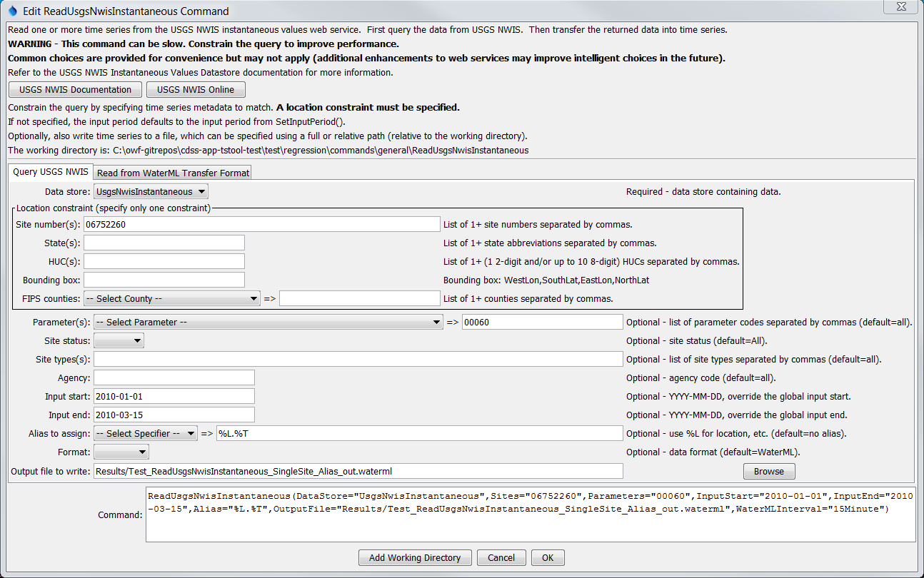Open USGS NWIS Documentation

pos(74,90)
